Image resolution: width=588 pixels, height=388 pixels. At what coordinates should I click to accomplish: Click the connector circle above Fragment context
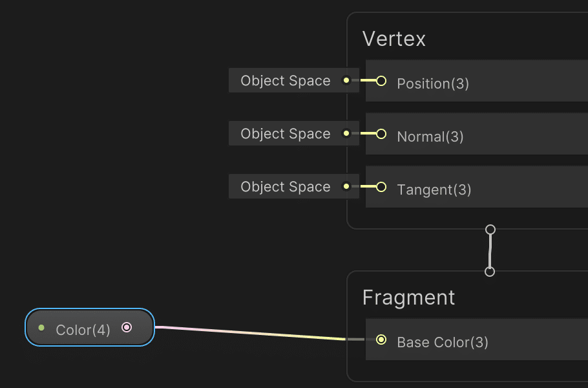pyautogui.click(x=490, y=272)
